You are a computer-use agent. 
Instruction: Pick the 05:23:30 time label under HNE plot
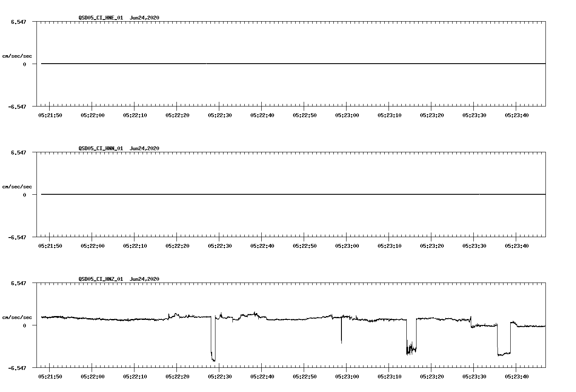click(474, 115)
